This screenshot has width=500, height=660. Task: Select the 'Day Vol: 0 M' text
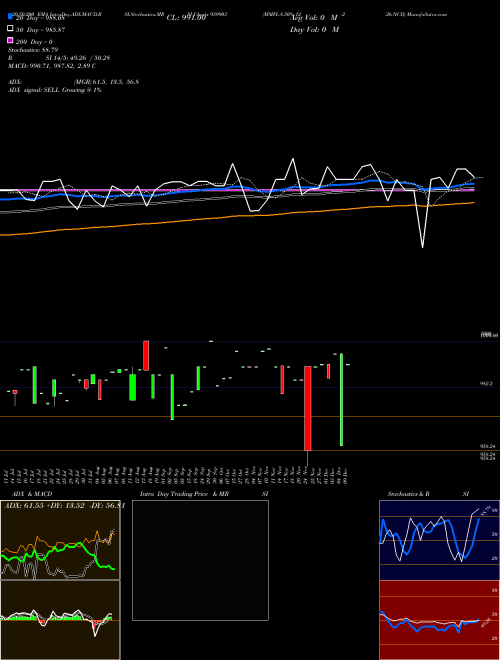pos(314,29)
